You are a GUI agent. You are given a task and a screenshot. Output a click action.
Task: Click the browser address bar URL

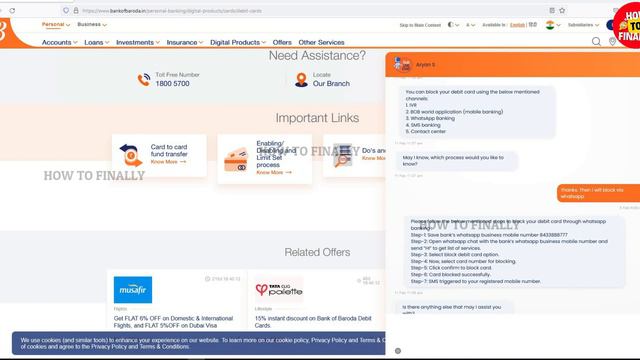(x=171, y=11)
